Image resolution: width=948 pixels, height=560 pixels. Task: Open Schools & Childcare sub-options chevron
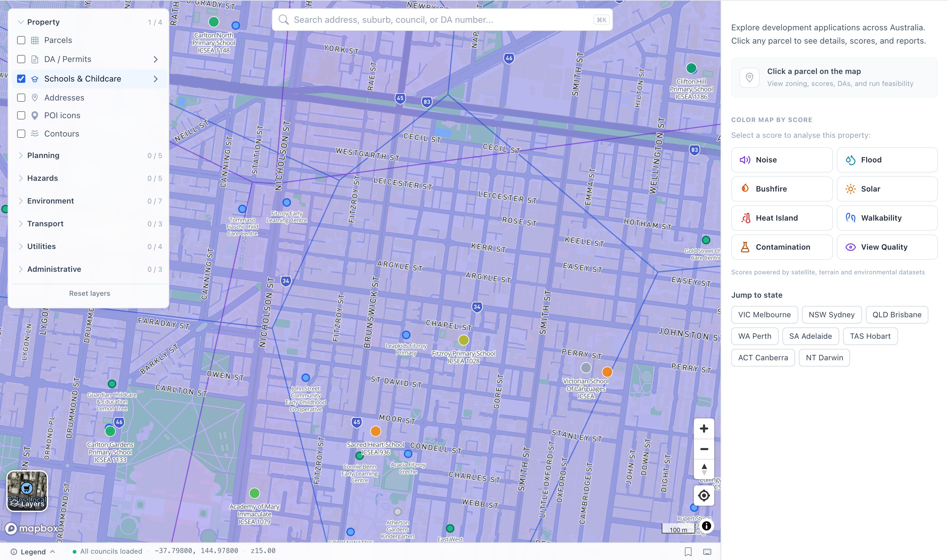(155, 79)
